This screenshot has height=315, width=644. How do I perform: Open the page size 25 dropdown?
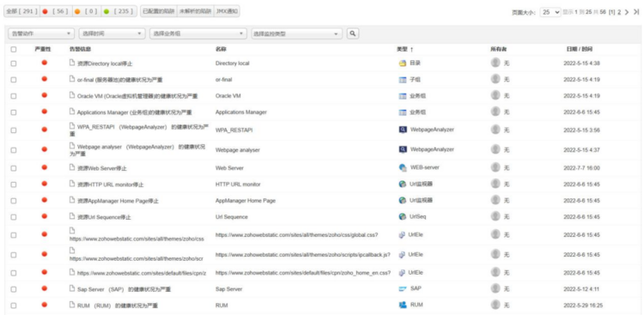pyautogui.click(x=550, y=12)
